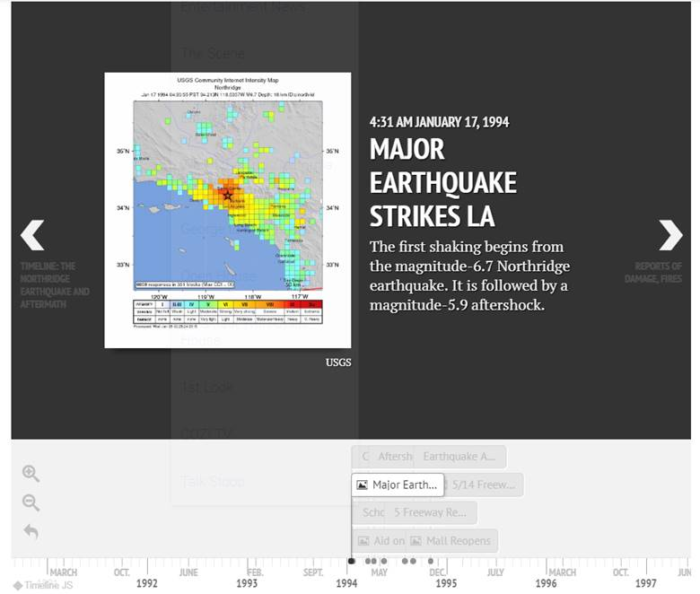Screen dimensions: 700x594
Task: Click the previous slide left arrow
Action: point(32,235)
